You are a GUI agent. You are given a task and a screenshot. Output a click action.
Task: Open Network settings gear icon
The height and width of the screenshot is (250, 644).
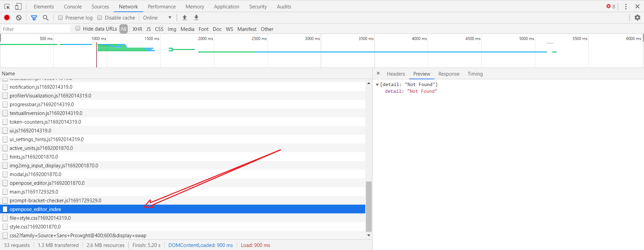tap(637, 17)
